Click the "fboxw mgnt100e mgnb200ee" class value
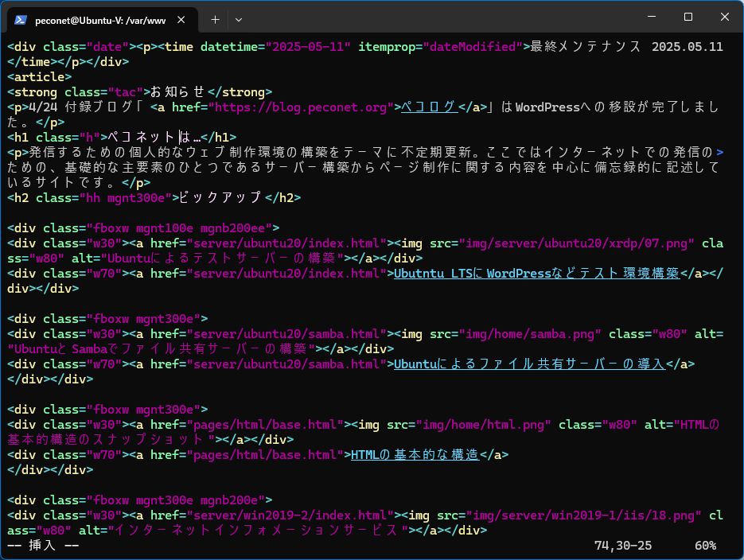 pyautogui.click(x=179, y=228)
